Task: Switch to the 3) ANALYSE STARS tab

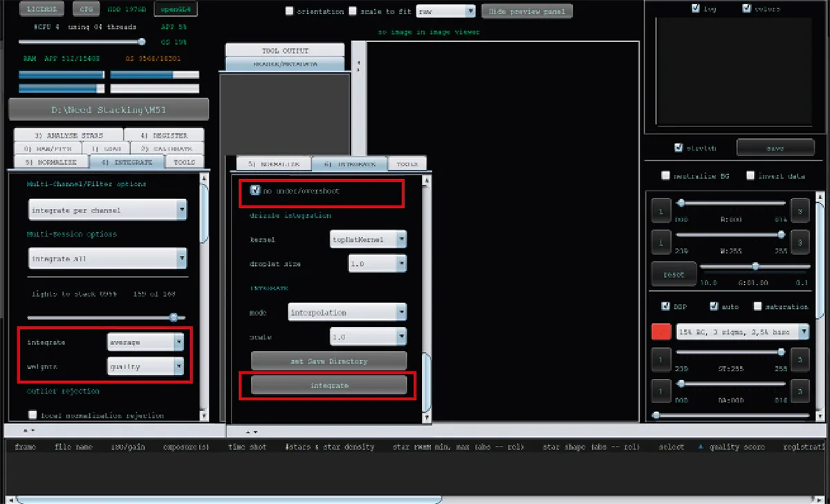Action: click(68, 135)
